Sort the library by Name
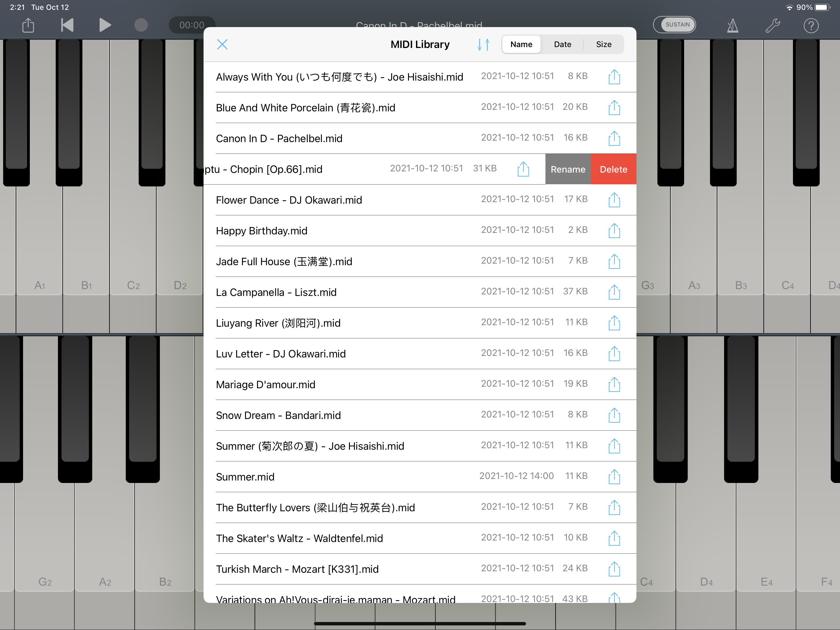Viewport: 840px width, 630px height. (521, 45)
